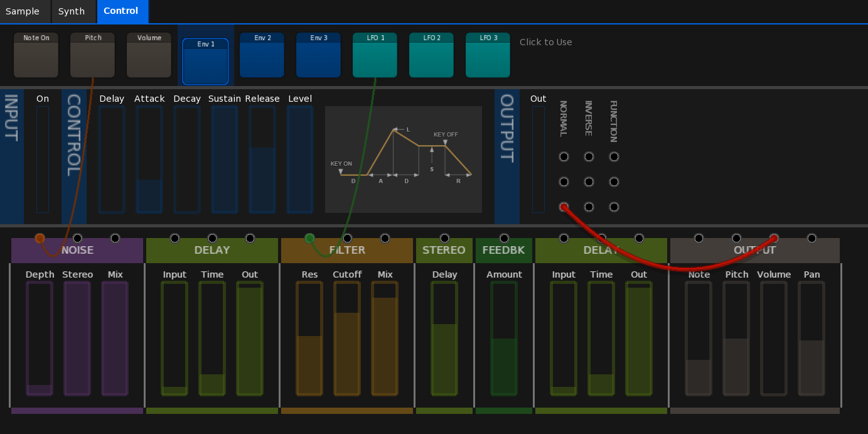Viewport: 868px width, 434px height.
Task: Select the LFO 3 module
Action: (488, 55)
